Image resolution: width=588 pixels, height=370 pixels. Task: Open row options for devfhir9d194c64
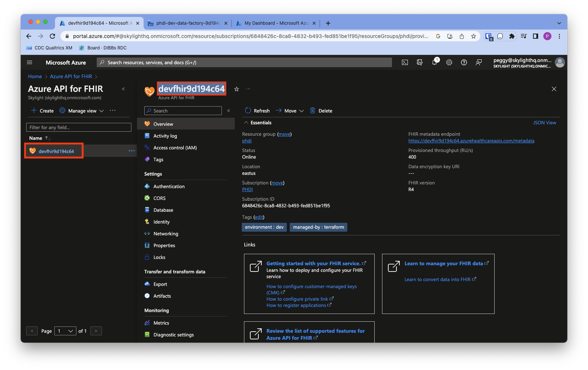(132, 151)
